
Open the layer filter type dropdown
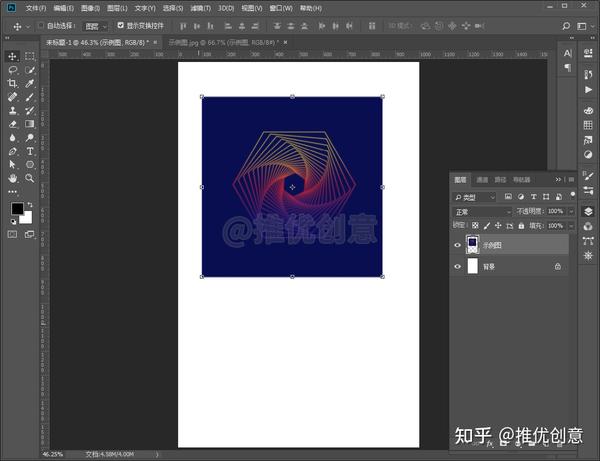pyautogui.click(x=474, y=197)
